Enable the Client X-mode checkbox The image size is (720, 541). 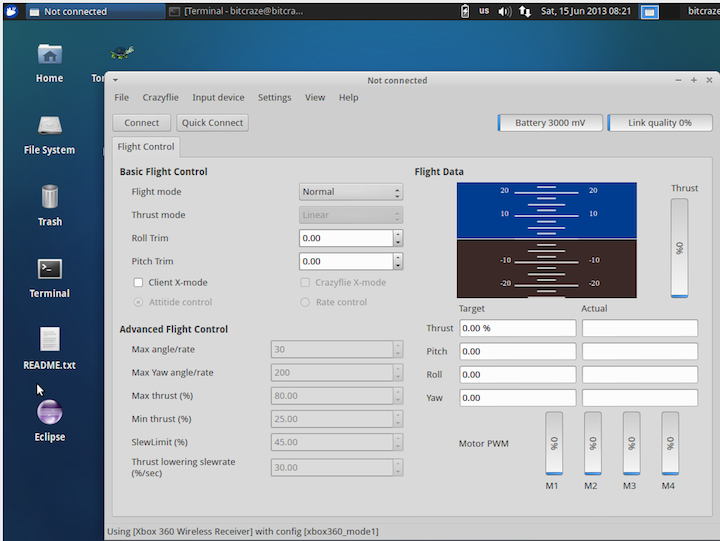coord(139,282)
